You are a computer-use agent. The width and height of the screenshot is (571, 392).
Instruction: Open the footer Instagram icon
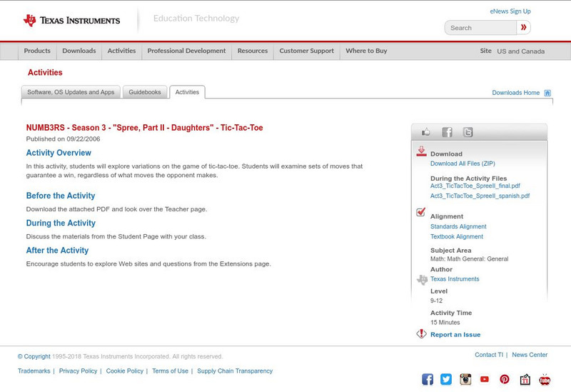point(465,379)
